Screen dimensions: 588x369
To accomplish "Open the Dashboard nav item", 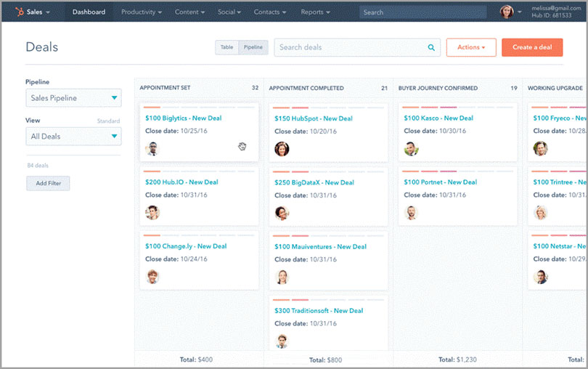I will pyautogui.click(x=89, y=12).
